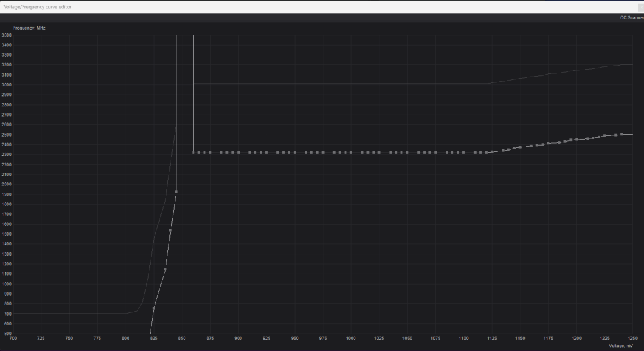Select the curve point at 1050 mV
Image resolution: width=644 pixels, height=351 pixels.
[x=408, y=153]
